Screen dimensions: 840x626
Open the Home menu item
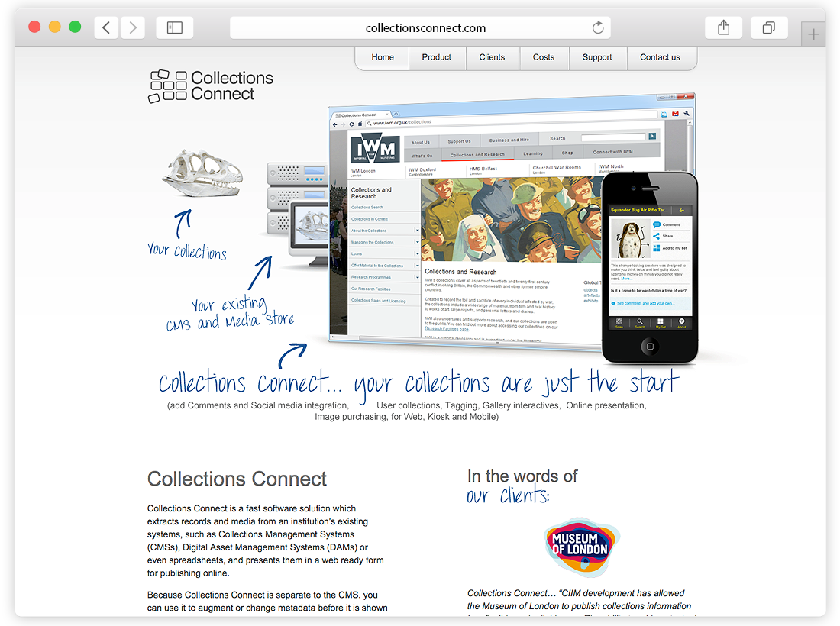click(383, 57)
